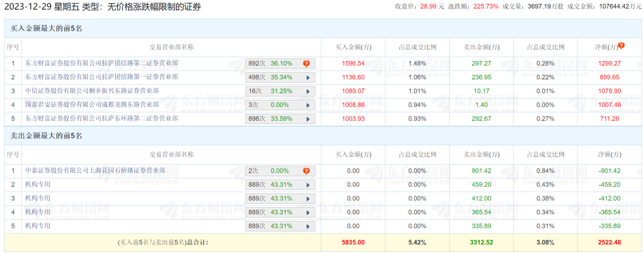644x253 pixels.
Task: Open 国泰君安证券成都龙腾东路营业部 link
Action: 92,105
